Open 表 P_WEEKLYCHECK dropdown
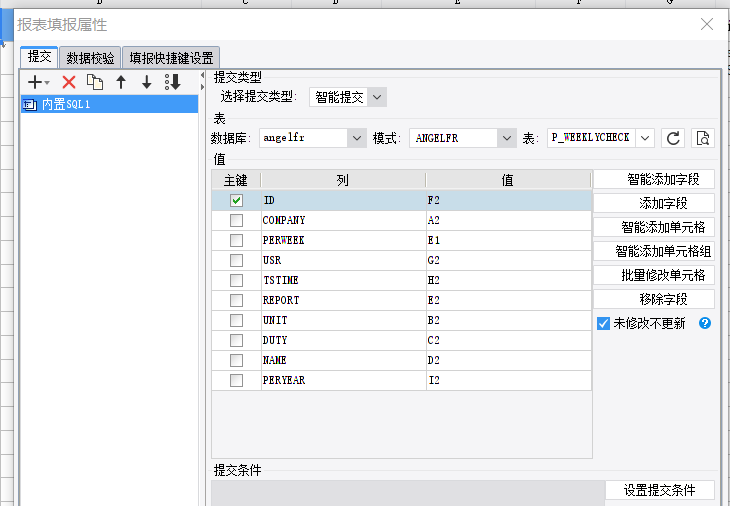 (x=645, y=138)
